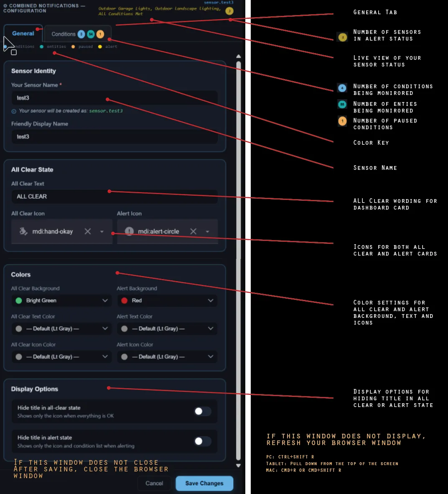Click the mdi:alert-circle exclamation icon
The width and height of the screenshot is (448, 494).
coord(129,231)
